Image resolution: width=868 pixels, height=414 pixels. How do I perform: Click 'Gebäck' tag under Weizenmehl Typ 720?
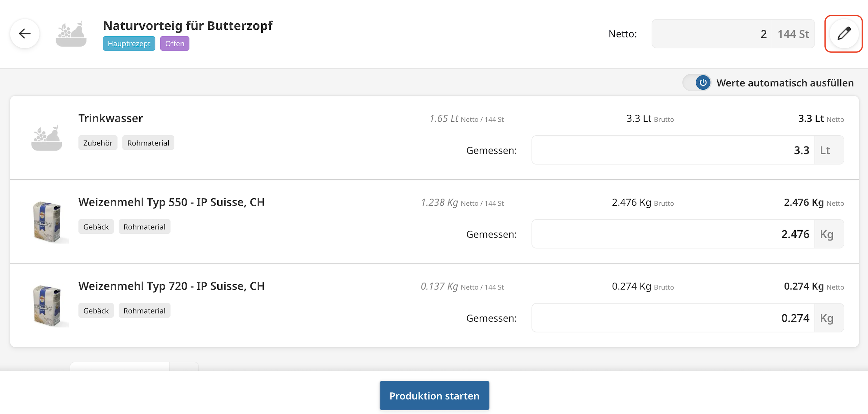point(96,311)
